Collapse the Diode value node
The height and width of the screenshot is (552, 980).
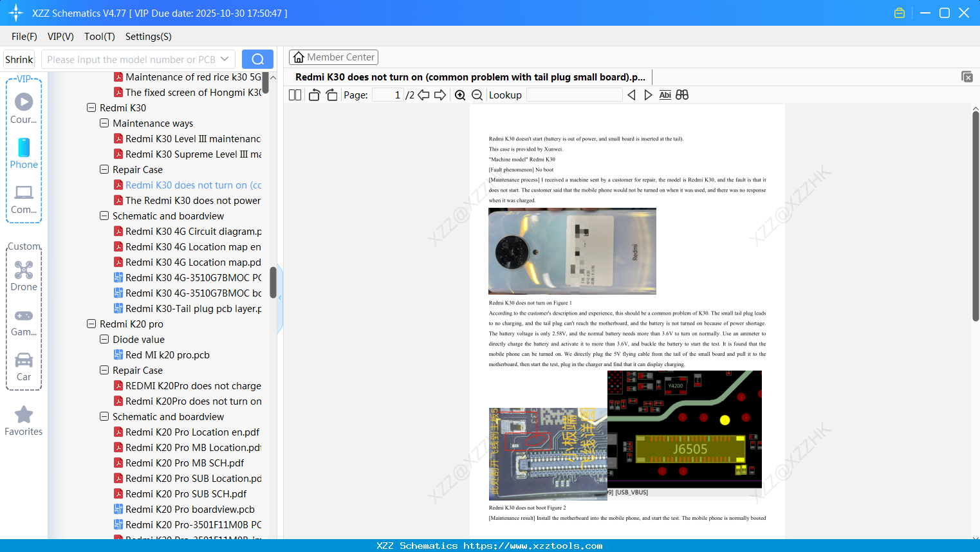(104, 339)
